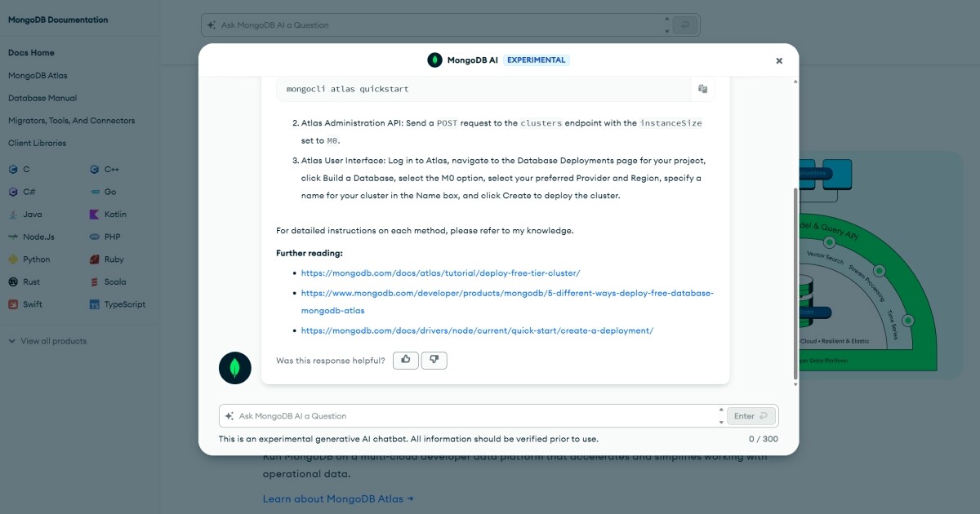Copy the mongocli quickstart code snippet
Screen dimensions: 980x514
point(702,89)
